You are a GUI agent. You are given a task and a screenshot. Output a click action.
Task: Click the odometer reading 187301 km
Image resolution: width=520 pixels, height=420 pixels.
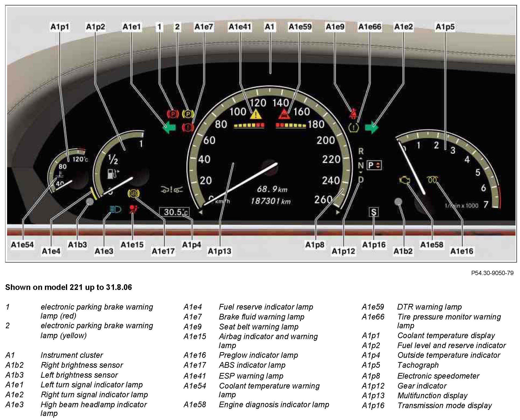[x=271, y=201]
